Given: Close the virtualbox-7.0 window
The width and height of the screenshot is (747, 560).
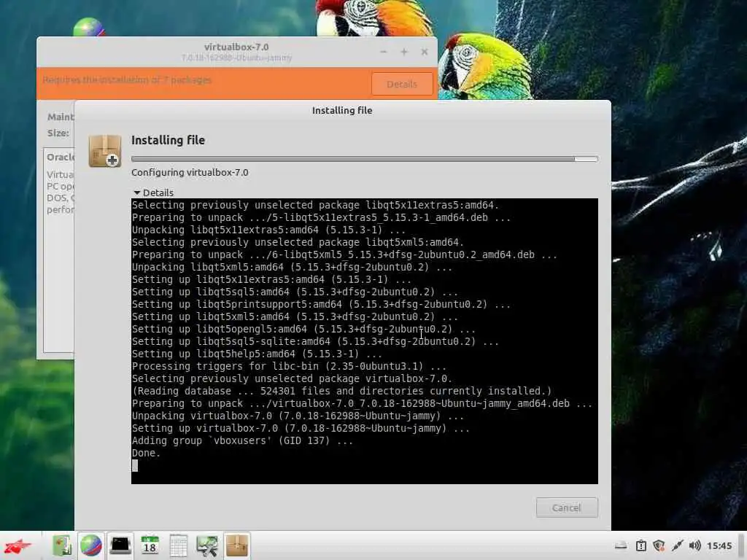Looking at the screenshot, I should [424, 52].
